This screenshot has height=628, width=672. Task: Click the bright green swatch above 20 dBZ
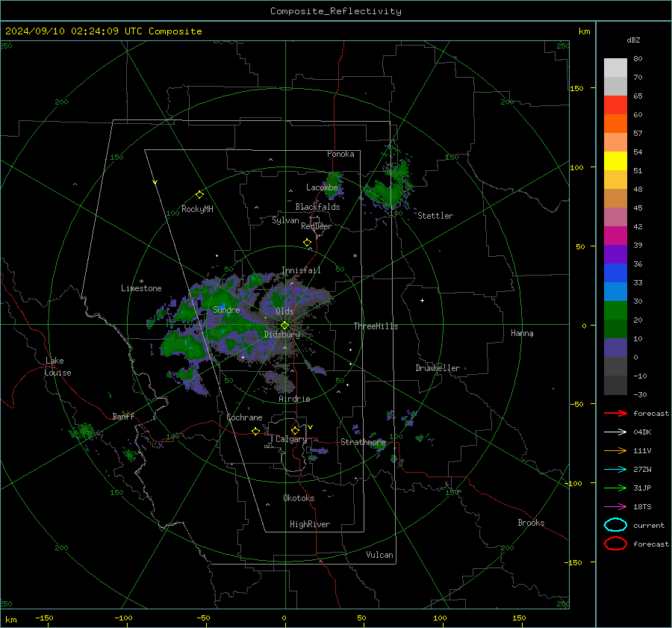click(x=615, y=311)
